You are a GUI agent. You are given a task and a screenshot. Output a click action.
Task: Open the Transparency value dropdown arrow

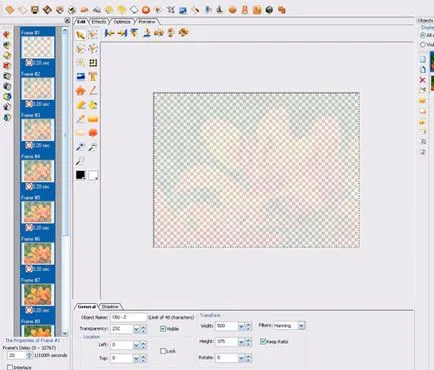point(136,329)
